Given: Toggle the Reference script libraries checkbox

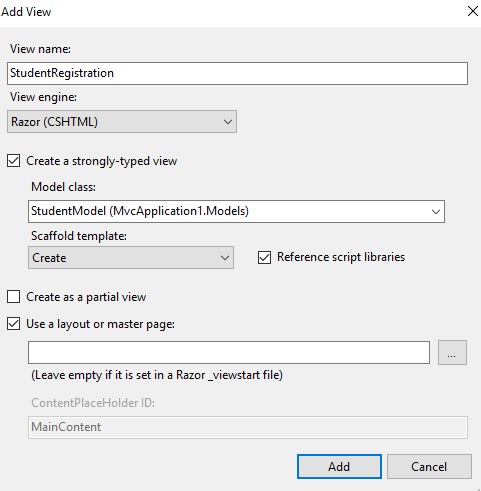Looking at the screenshot, I should tap(264, 257).
